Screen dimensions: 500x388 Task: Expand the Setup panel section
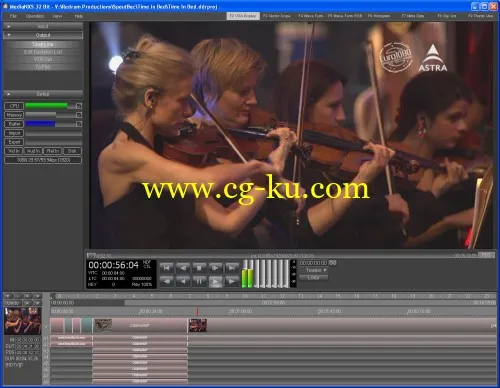tap(43, 94)
